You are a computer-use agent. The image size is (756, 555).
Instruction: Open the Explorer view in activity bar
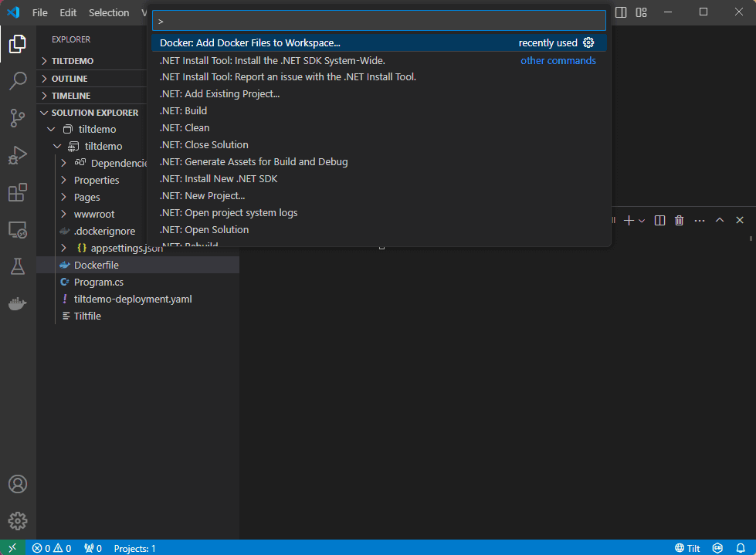coord(17,44)
